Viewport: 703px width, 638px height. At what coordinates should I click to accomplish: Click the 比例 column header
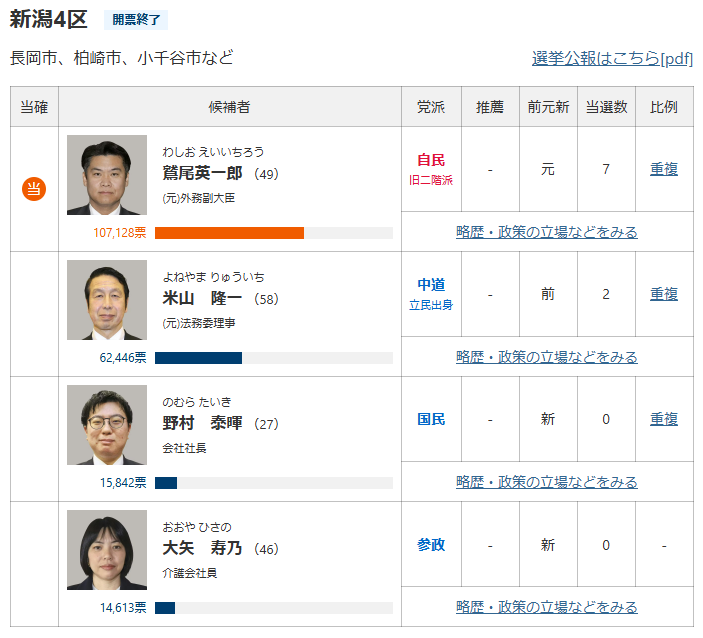(x=664, y=107)
